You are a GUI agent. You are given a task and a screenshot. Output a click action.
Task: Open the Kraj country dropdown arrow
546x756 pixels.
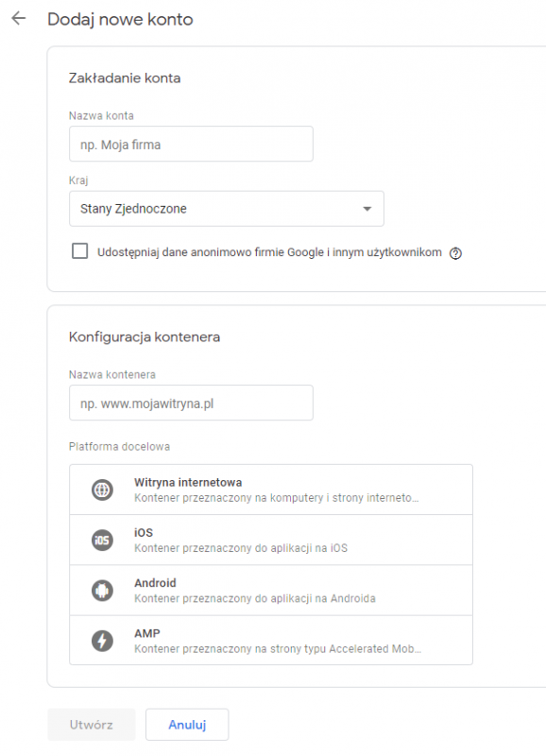coord(367,209)
